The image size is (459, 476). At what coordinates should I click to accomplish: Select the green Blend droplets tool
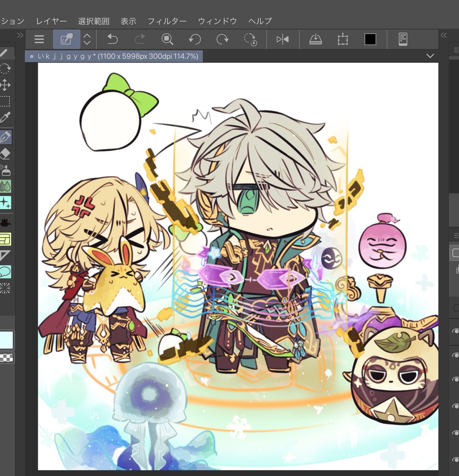(5, 186)
